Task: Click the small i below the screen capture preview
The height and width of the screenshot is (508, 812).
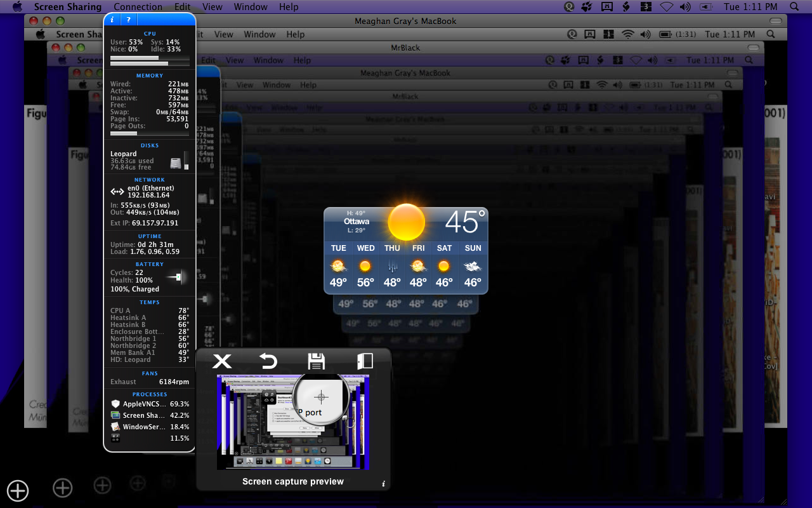Action: (x=383, y=483)
